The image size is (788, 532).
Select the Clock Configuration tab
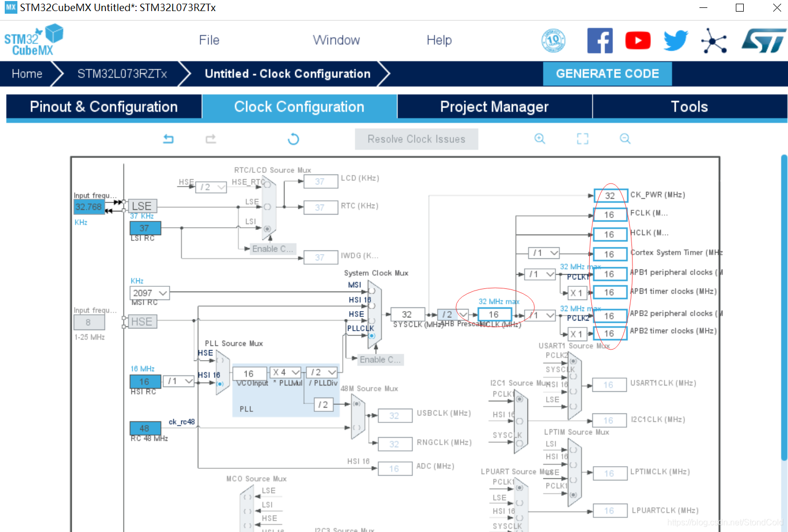click(299, 107)
